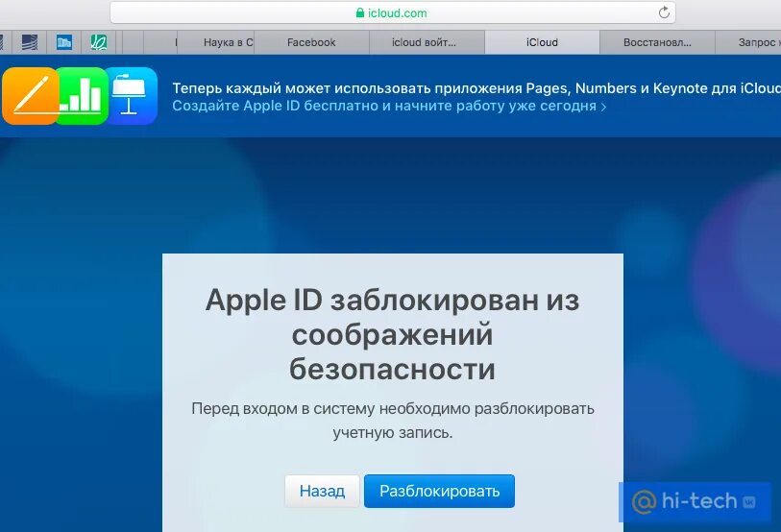Open the blue buildings pinned tab
The image size is (781, 532).
[x=64, y=42]
